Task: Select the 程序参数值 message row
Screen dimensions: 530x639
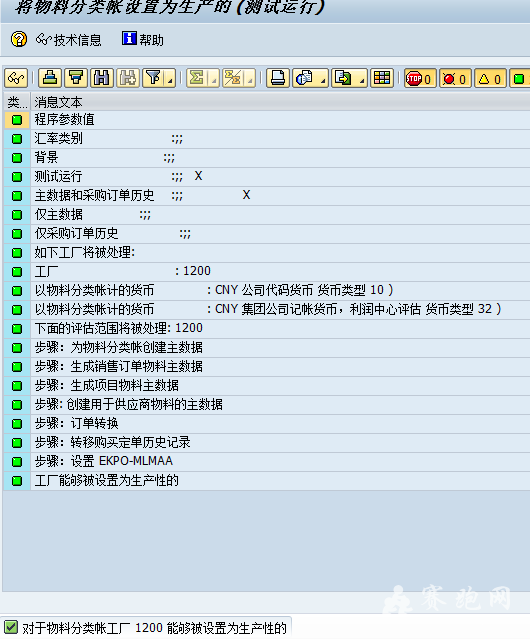Action: tap(267, 120)
